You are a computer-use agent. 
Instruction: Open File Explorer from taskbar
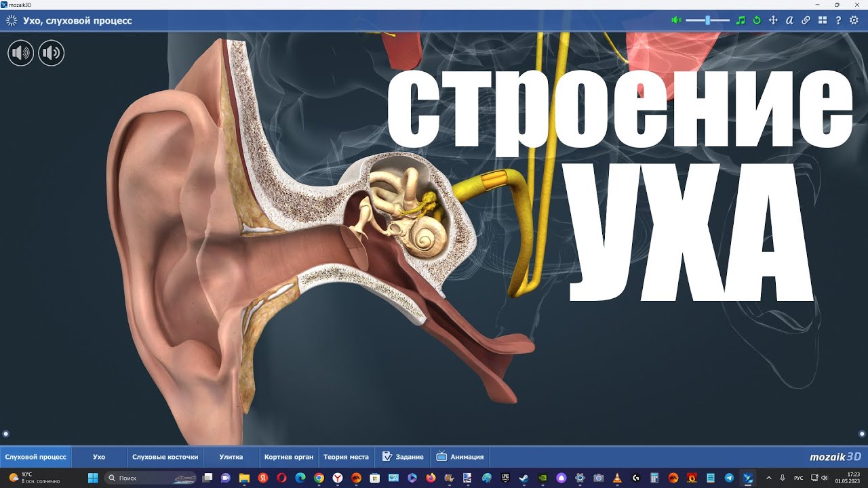click(x=244, y=478)
